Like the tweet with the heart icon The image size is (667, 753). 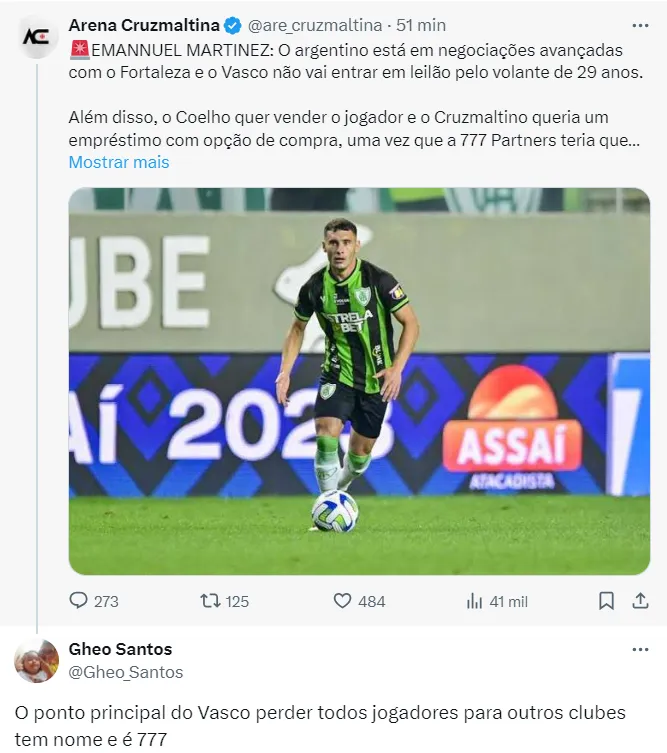point(343,601)
